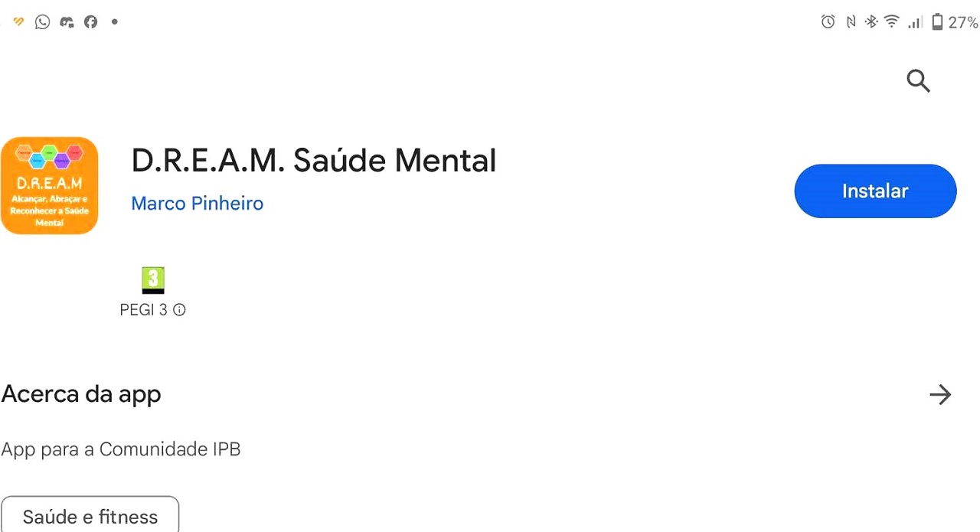This screenshot has width=980, height=532.
Task: Open the search magnifier icon
Action: tap(918, 80)
